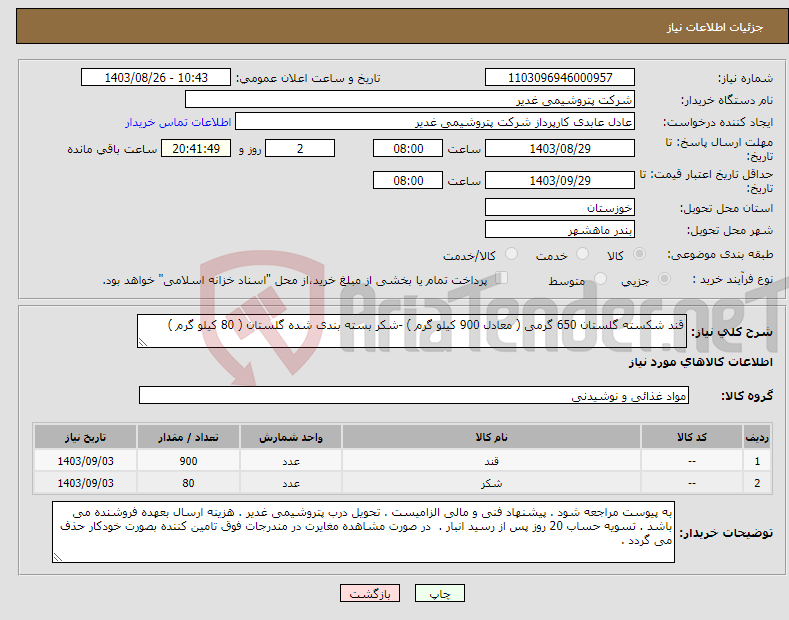The height and width of the screenshot is (620, 789).
Task: Click the quantity 80 cell
Action: (x=188, y=483)
